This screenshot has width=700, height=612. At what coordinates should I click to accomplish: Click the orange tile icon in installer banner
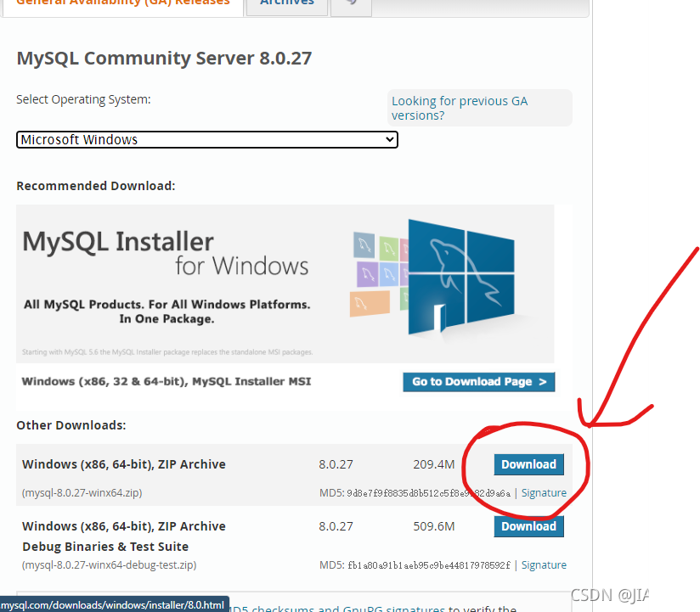tap(370, 303)
